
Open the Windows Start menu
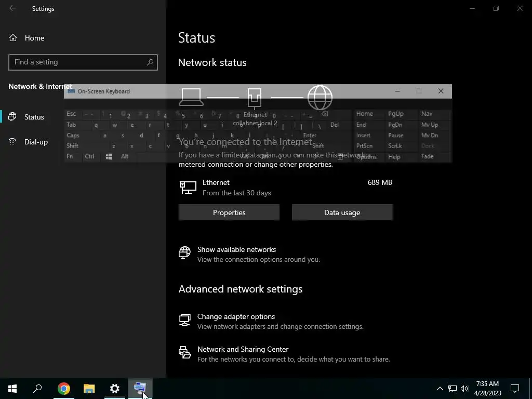(12, 389)
